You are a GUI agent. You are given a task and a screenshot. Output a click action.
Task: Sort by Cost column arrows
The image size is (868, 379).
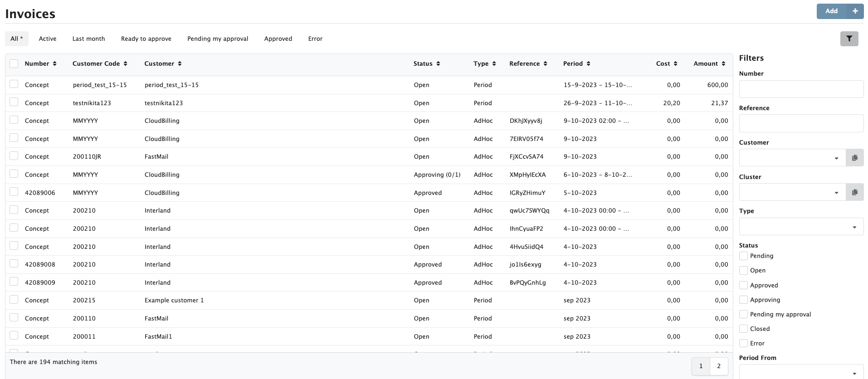click(x=675, y=64)
